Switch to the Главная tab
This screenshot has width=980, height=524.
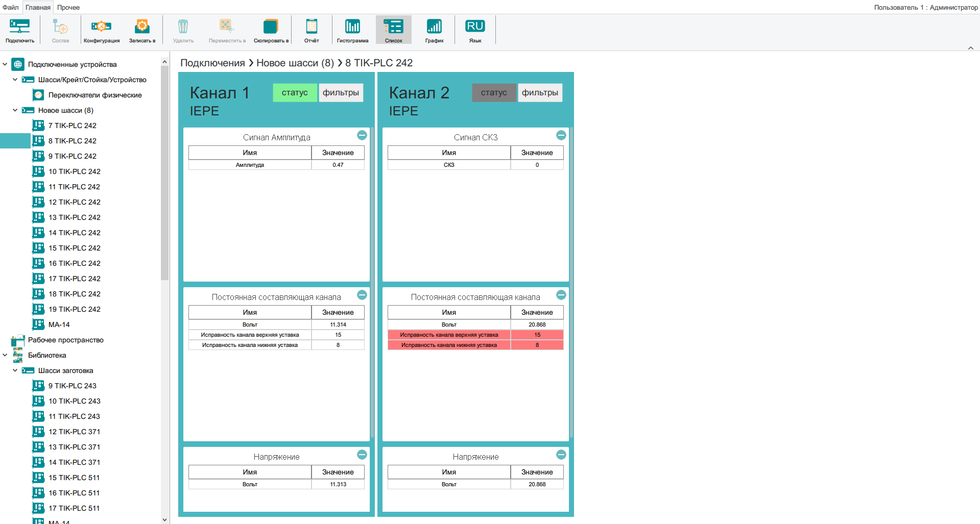pos(38,7)
